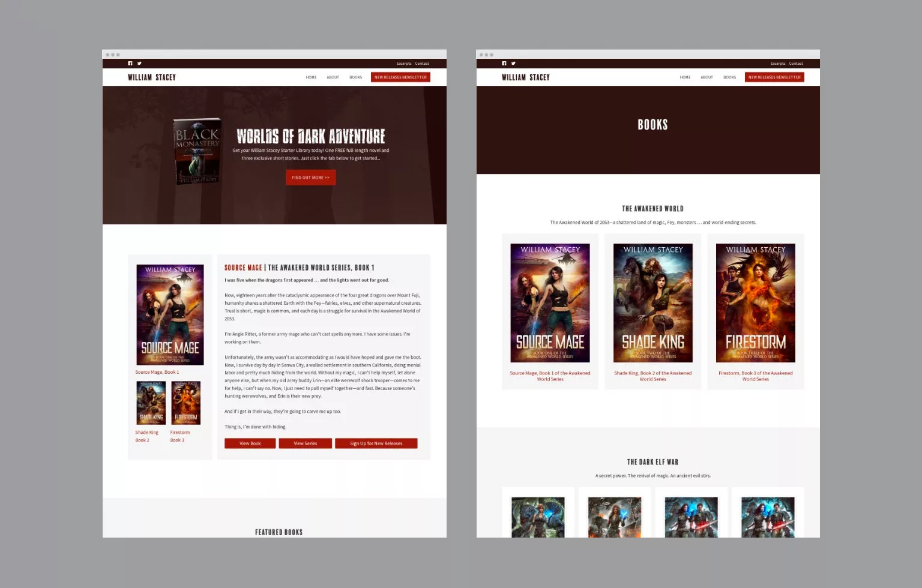The height and width of the screenshot is (588, 922).
Task: Click The Dark Elf War heading
Action: (652, 462)
